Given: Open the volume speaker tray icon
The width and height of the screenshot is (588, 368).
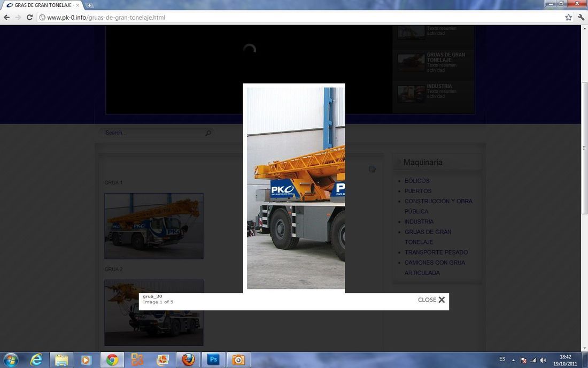Looking at the screenshot, I should 543,360.
